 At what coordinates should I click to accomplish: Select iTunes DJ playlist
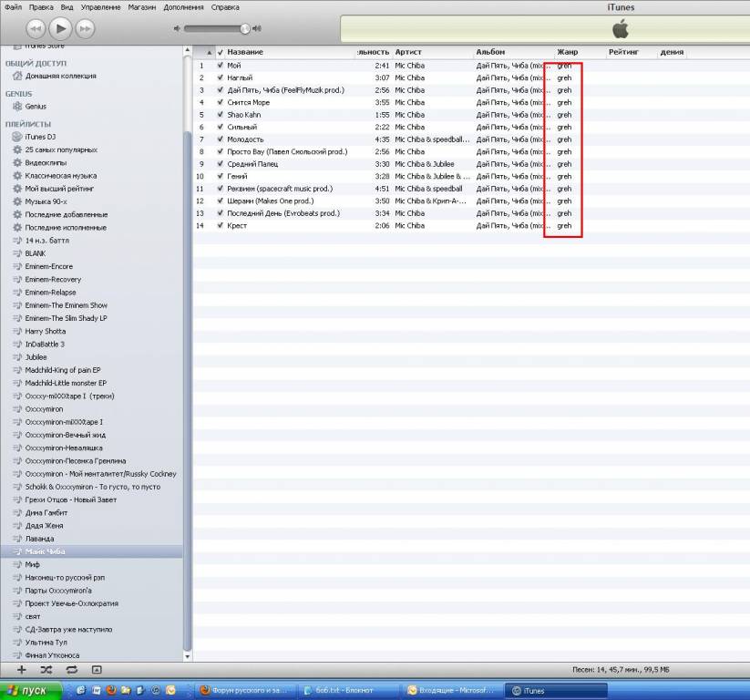pos(40,137)
